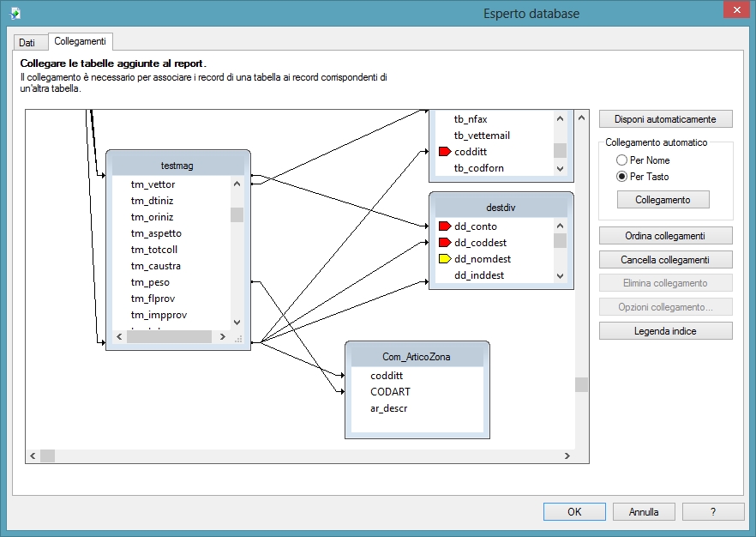Image resolution: width=756 pixels, height=537 pixels.
Task: Click destdiv list scroll down arrow
Action: (x=560, y=276)
